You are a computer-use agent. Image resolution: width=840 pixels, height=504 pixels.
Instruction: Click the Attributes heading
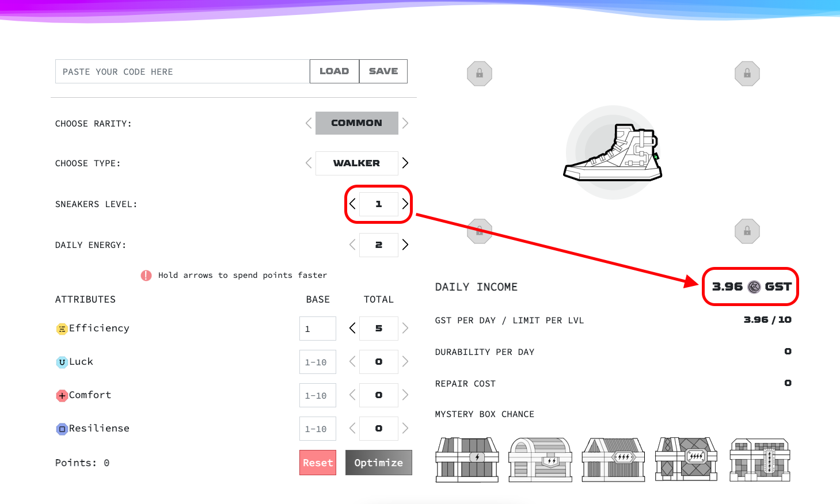click(x=85, y=299)
